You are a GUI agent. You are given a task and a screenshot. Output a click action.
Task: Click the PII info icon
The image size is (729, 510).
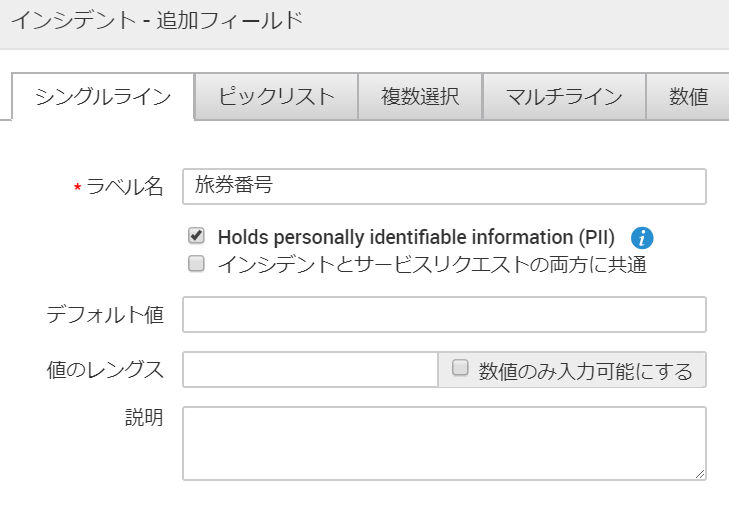(x=643, y=238)
